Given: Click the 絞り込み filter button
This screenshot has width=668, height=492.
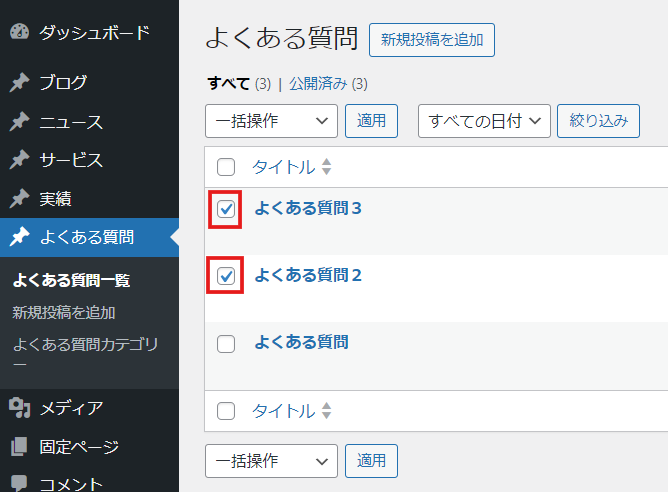Looking at the screenshot, I should pos(599,121).
